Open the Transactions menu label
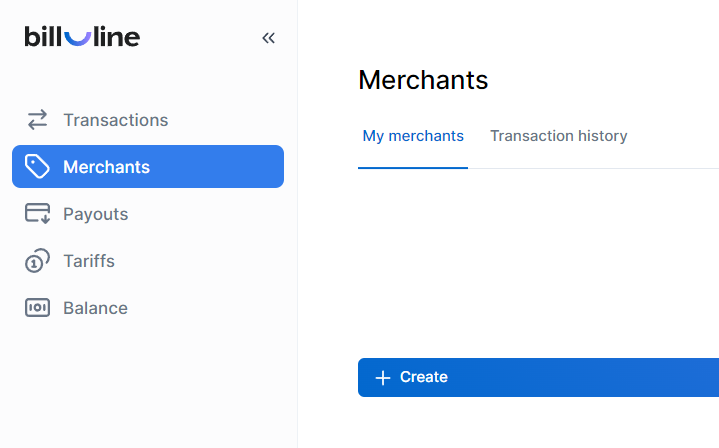This screenshot has height=448, width=719. (115, 120)
